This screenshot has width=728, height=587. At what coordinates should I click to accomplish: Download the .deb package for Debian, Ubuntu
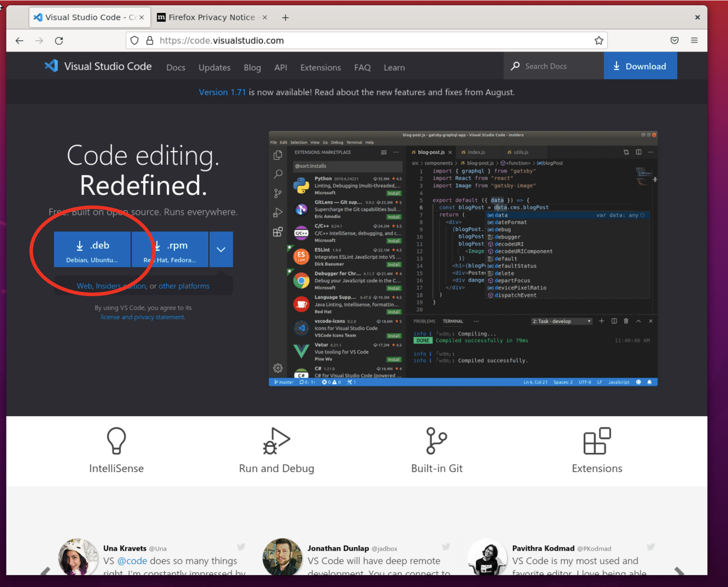coord(92,249)
